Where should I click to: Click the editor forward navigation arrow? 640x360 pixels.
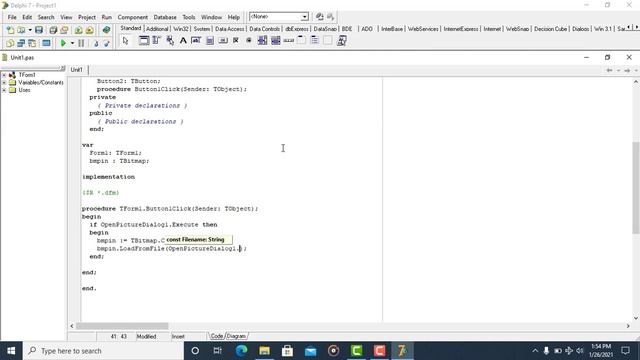[627, 70]
